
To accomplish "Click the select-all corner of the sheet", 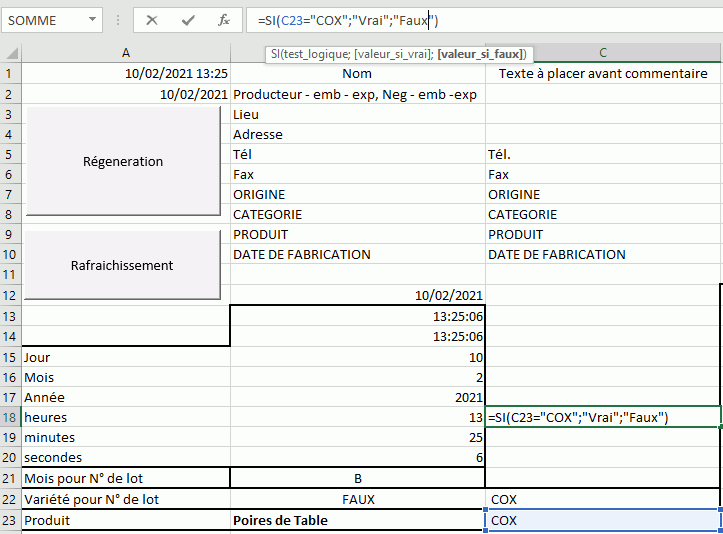I will (10, 53).
